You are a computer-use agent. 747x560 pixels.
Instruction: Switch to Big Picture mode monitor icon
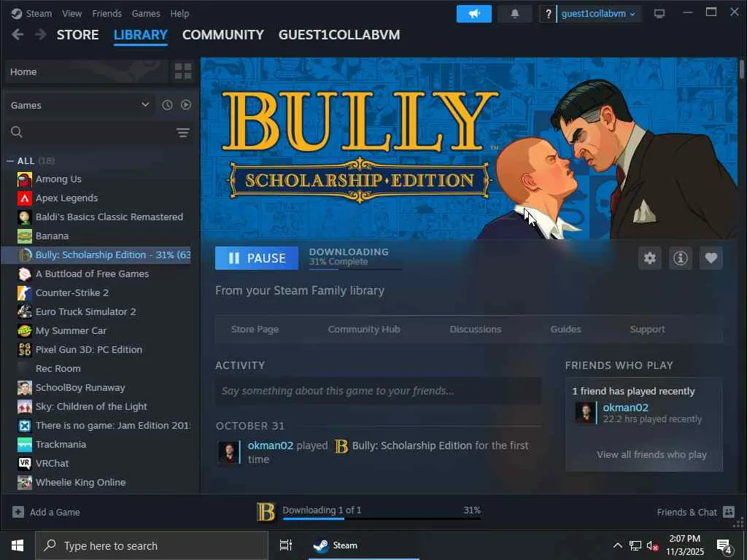coord(659,14)
